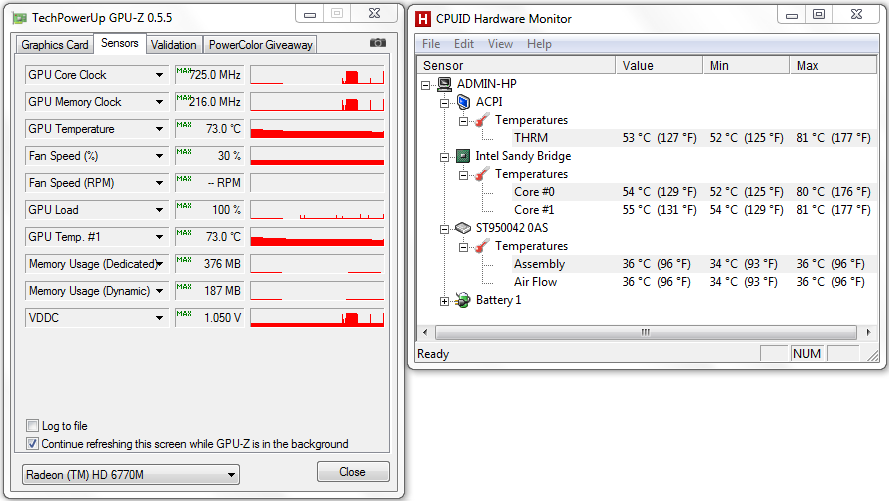Expand the Battery 1 tree node
Screen dimensions: 889x501
pos(444,301)
